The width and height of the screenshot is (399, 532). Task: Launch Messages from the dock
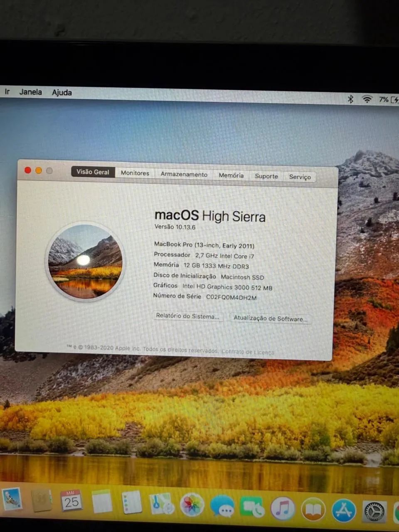[222, 507]
